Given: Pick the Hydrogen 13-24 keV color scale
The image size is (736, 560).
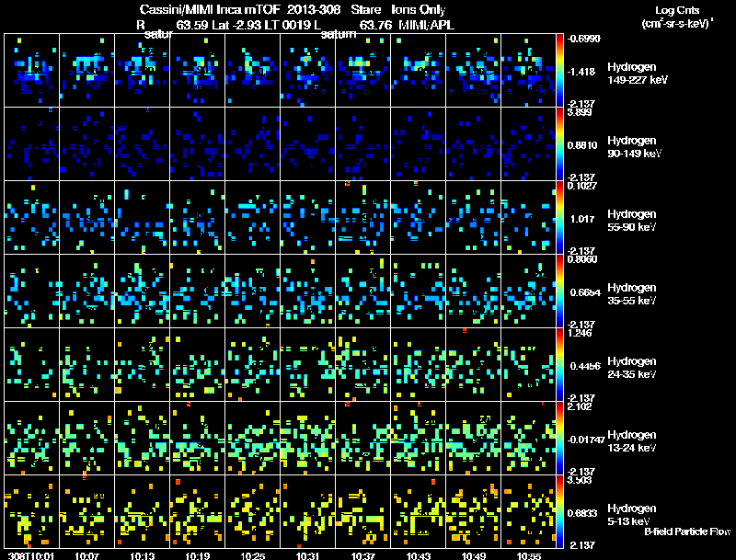Looking at the screenshot, I should [559, 439].
